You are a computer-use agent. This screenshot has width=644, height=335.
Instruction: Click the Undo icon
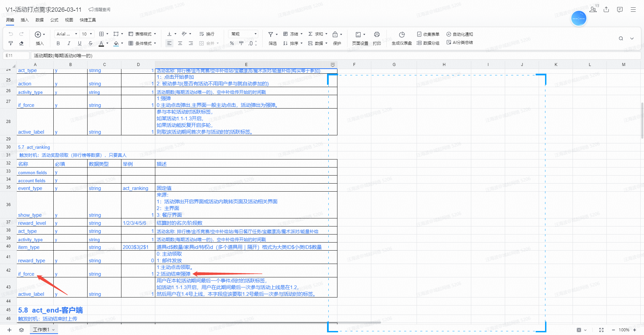click(x=11, y=34)
